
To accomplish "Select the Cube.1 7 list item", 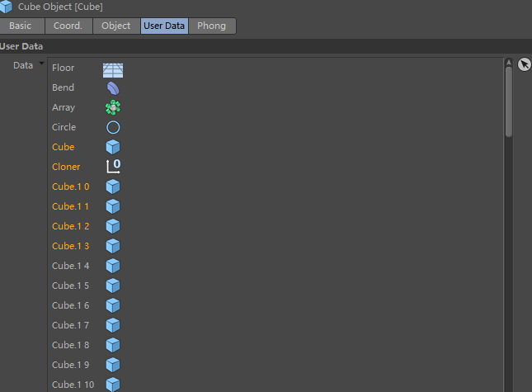I will click(x=70, y=325).
